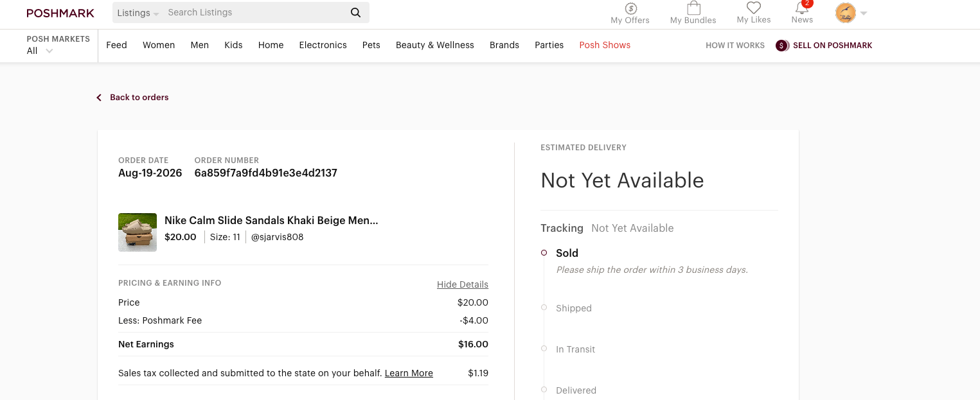Open the Nike Calm Slide Sandals listing title

point(271,220)
